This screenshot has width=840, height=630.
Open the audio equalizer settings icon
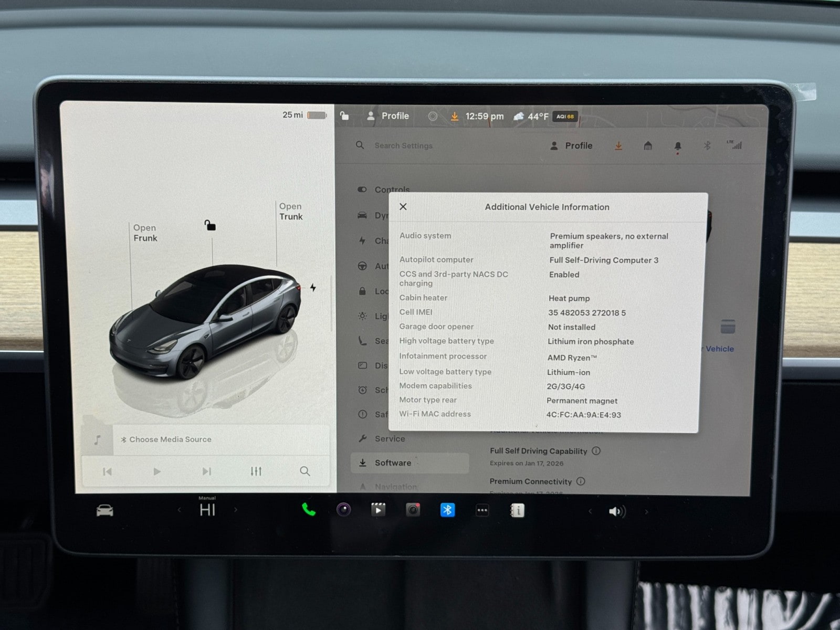coord(256,471)
